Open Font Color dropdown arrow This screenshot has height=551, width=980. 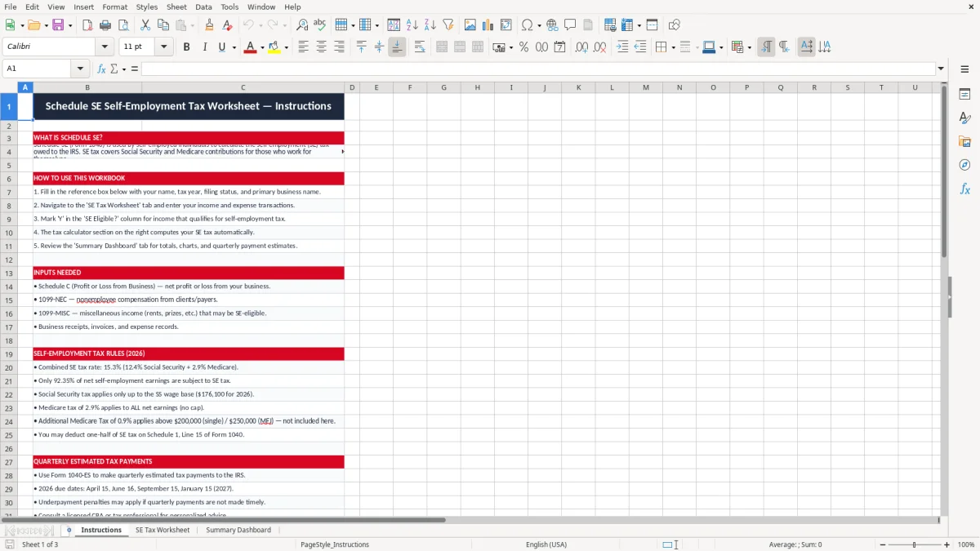pos(261,47)
